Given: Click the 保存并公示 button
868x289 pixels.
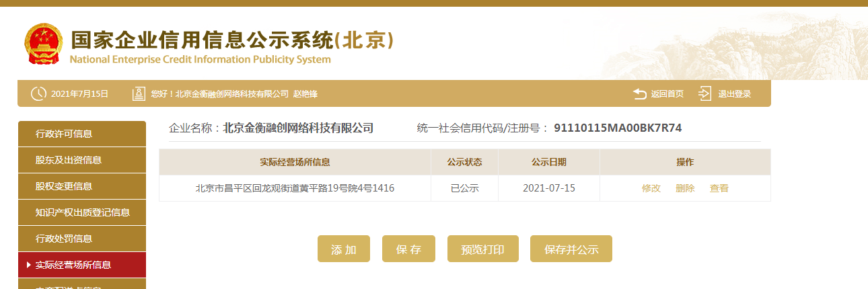Looking at the screenshot, I should pos(571,249).
